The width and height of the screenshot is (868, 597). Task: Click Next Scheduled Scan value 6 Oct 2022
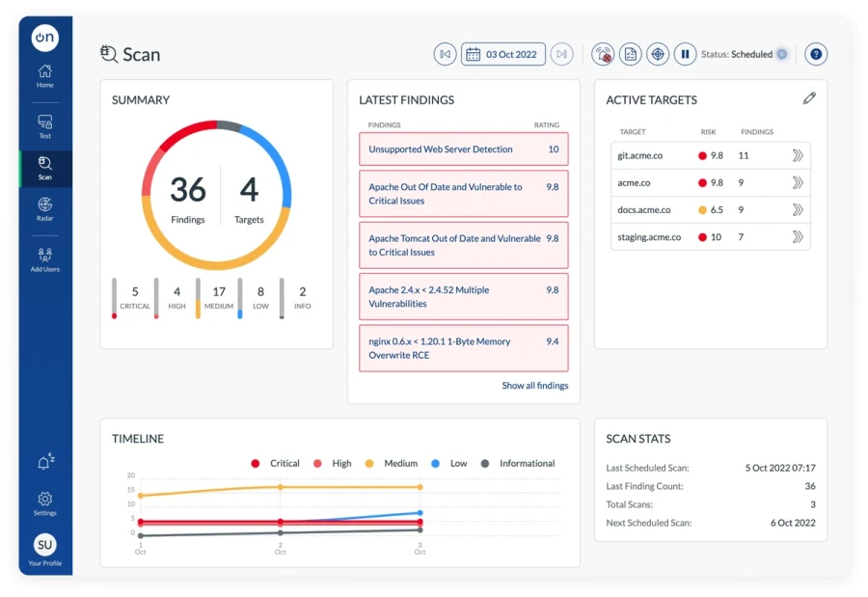(x=793, y=523)
